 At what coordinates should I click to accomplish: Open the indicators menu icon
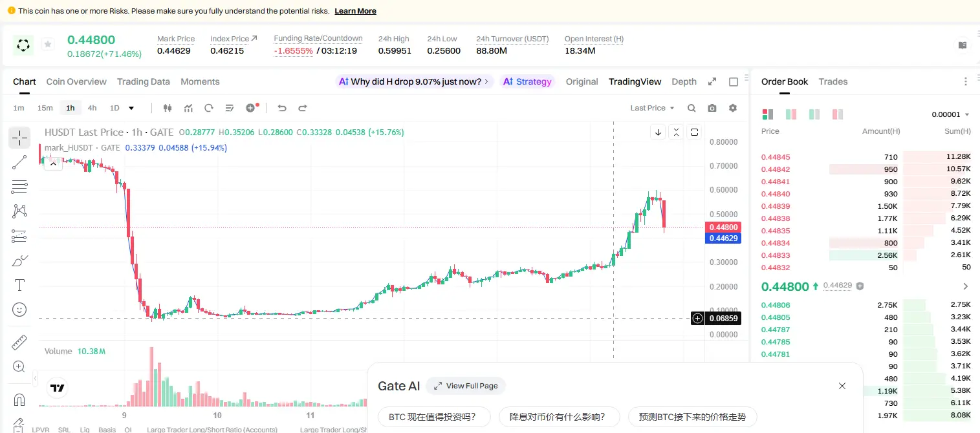(x=188, y=108)
